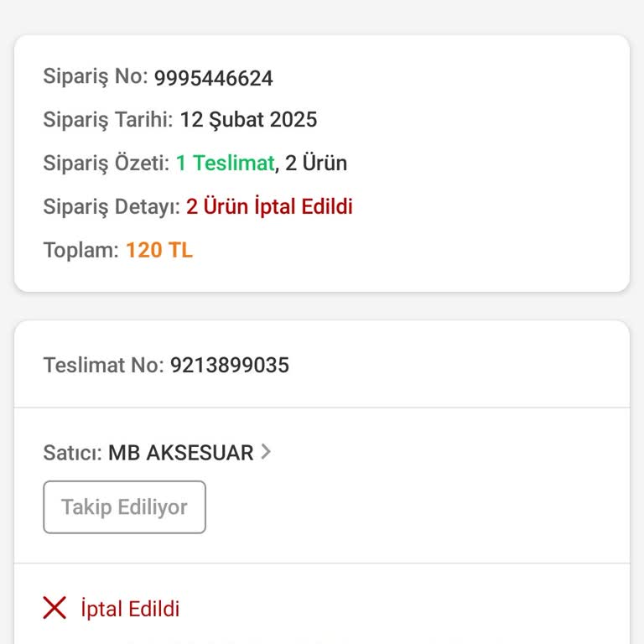Click the green 1 Teslimat text
Image resolution: width=644 pixels, height=644 pixels.
tap(225, 163)
